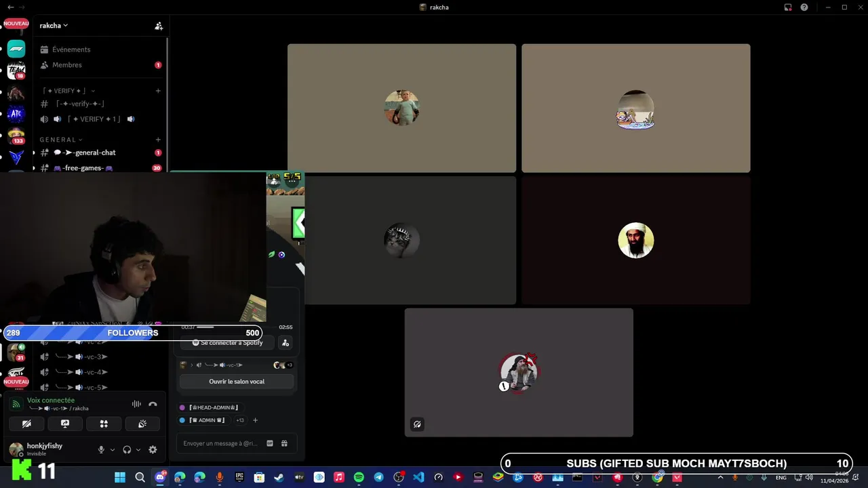Screen dimensions: 868x488
Task: Click the 02:55 track duration text
Action: [x=285, y=327]
